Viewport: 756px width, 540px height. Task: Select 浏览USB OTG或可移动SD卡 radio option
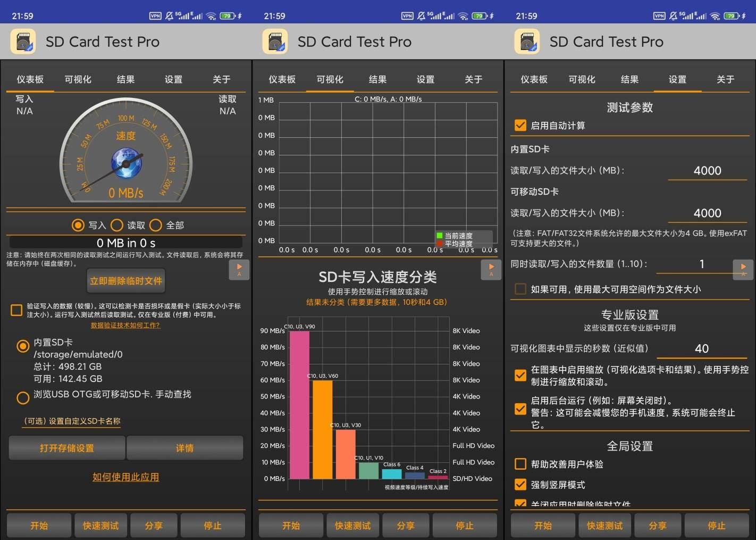23,397
